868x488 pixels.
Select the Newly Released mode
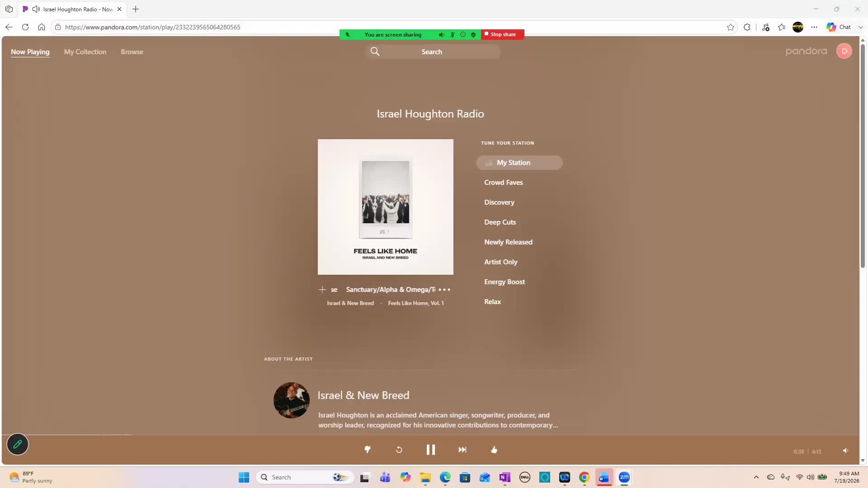(508, 242)
